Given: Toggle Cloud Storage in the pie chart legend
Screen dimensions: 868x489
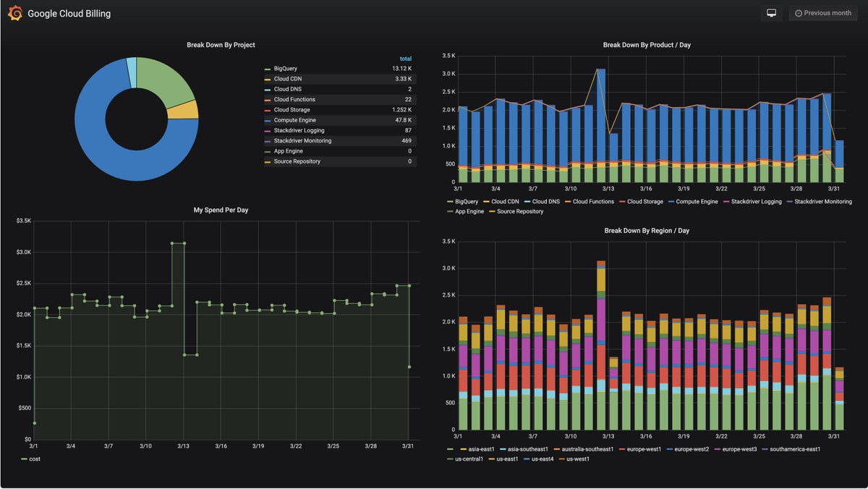Looking at the screenshot, I should [292, 110].
